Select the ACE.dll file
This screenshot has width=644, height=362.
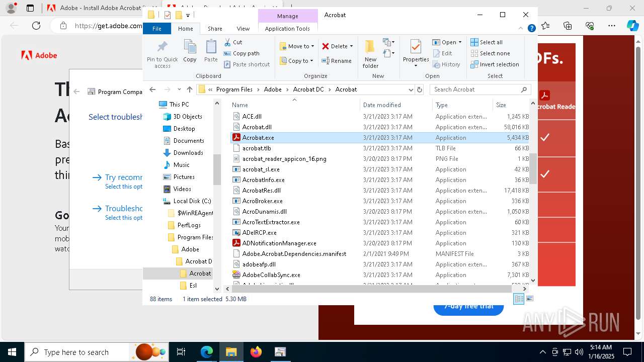click(x=380, y=117)
